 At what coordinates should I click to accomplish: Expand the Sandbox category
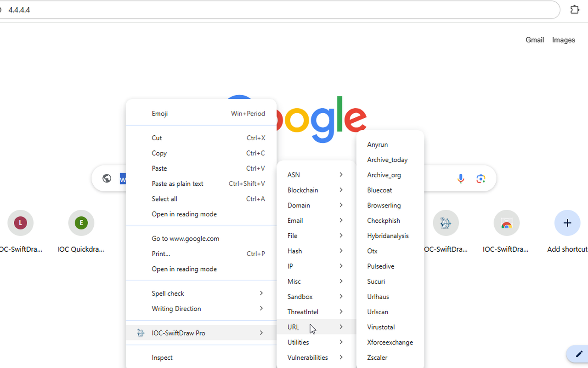pos(316,296)
